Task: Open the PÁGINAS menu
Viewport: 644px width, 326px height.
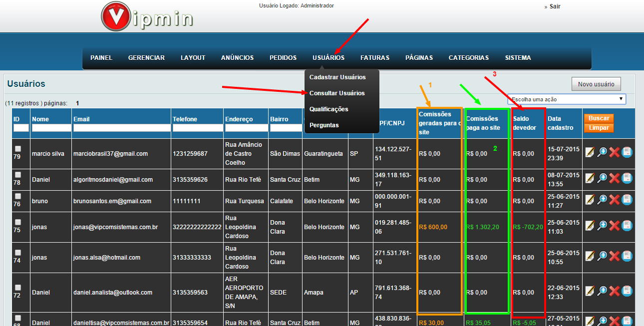Action: [419, 58]
